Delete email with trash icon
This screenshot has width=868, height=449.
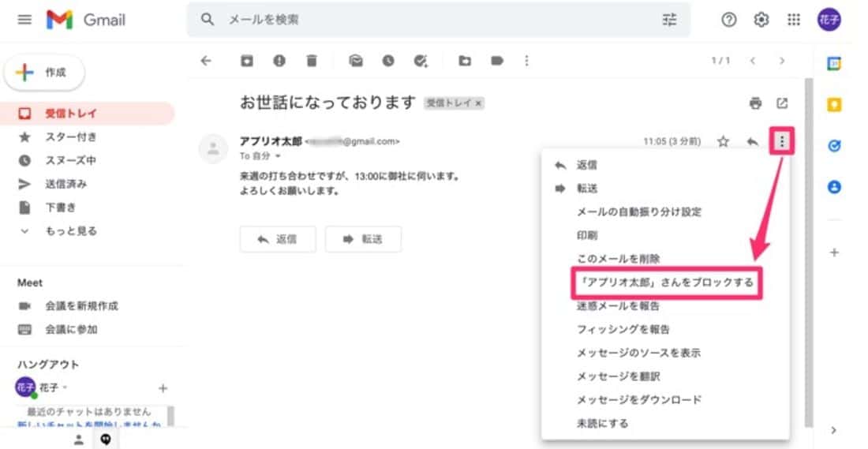312,61
